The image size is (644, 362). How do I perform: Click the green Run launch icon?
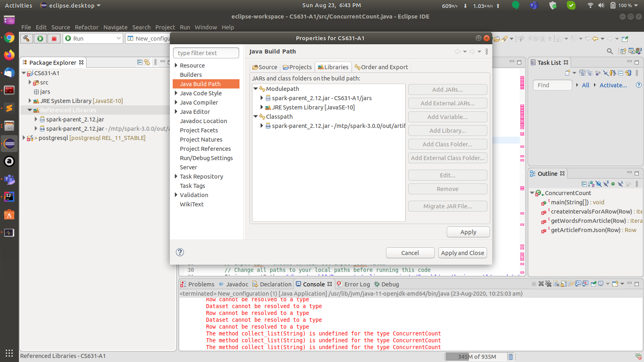coord(40,38)
